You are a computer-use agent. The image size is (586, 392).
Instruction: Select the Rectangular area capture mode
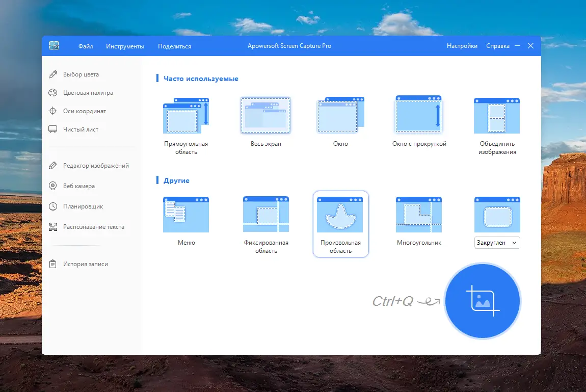click(x=186, y=115)
